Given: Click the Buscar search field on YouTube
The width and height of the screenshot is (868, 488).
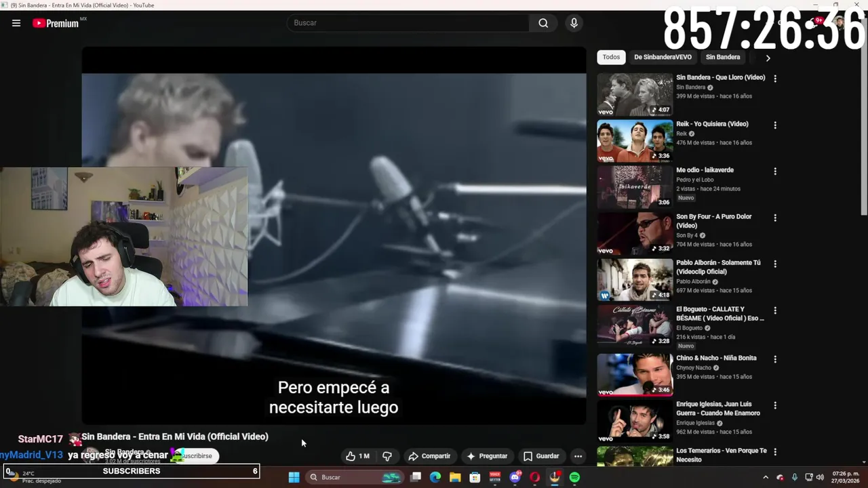Looking at the screenshot, I should pyautogui.click(x=409, y=23).
